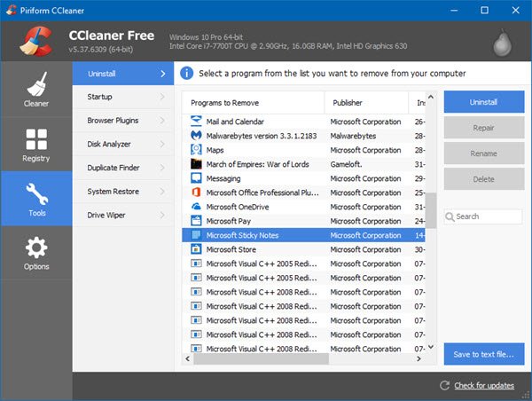Select the Tools wrench icon
This screenshot has width=532, height=401.
[x=36, y=194]
